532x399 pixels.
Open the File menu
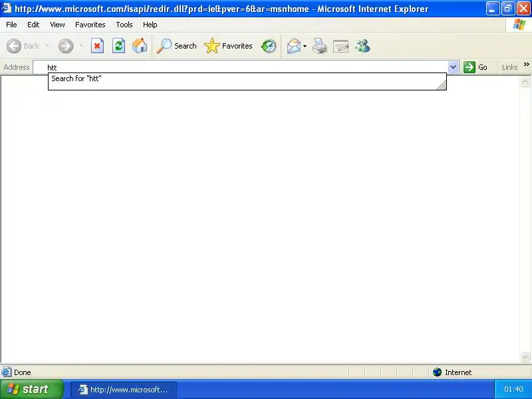11,25
